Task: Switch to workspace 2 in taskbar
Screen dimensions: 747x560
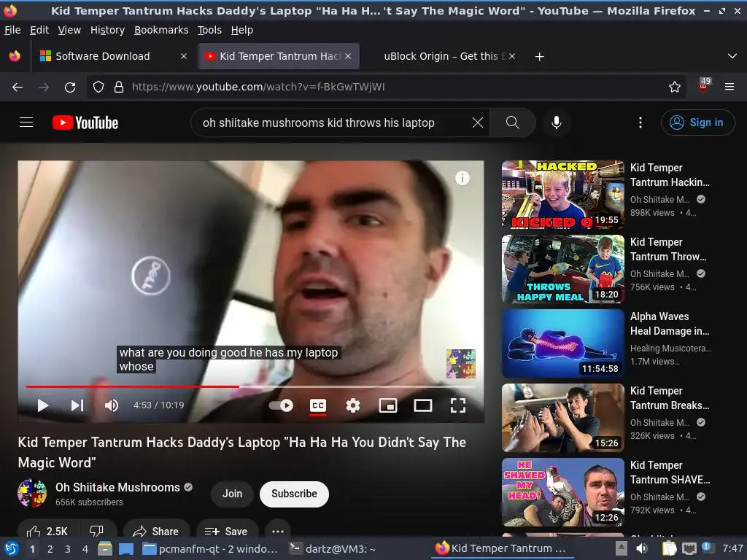Action: 50,549
